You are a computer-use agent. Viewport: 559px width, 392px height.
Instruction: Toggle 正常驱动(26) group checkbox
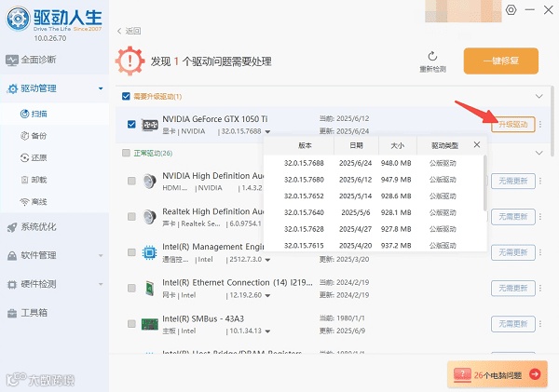(x=126, y=153)
